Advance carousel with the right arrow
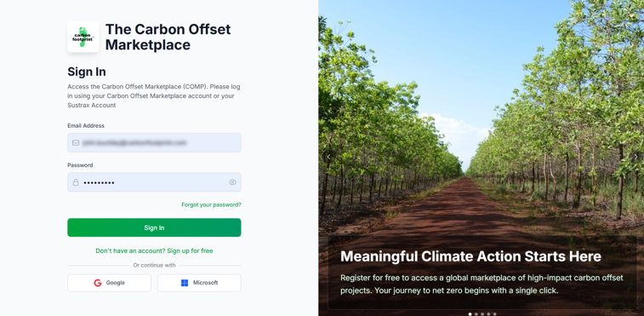Screen dimensions: 644x316 point(635,157)
